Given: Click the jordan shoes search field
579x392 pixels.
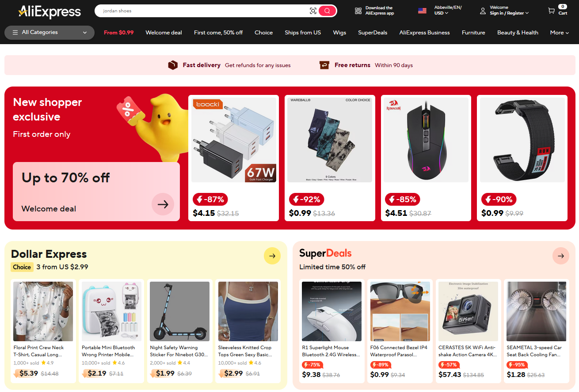Looking at the screenshot, I should 203,11.
